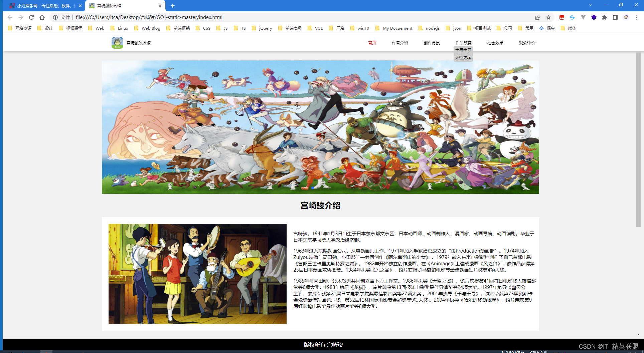Open the VUE bookmark folder
The image size is (644, 353).
click(315, 28)
